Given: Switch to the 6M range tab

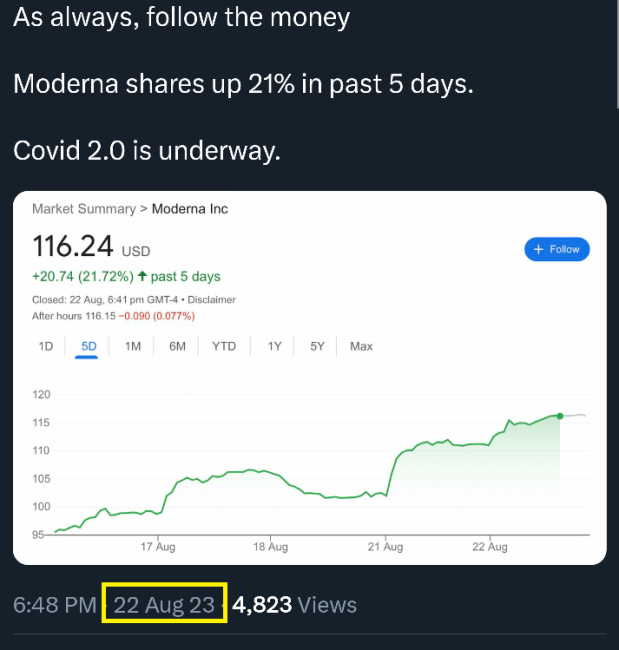Looking at the screenshot, I should click(177, 346).
